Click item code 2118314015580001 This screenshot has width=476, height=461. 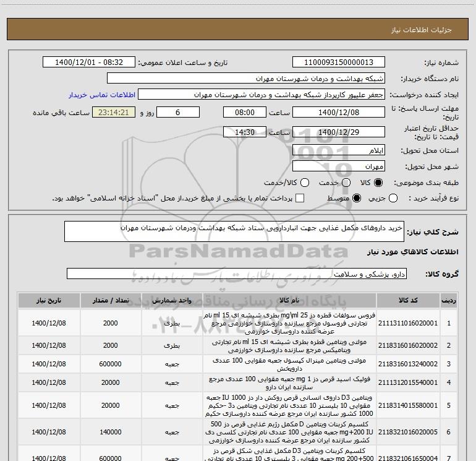408,406
